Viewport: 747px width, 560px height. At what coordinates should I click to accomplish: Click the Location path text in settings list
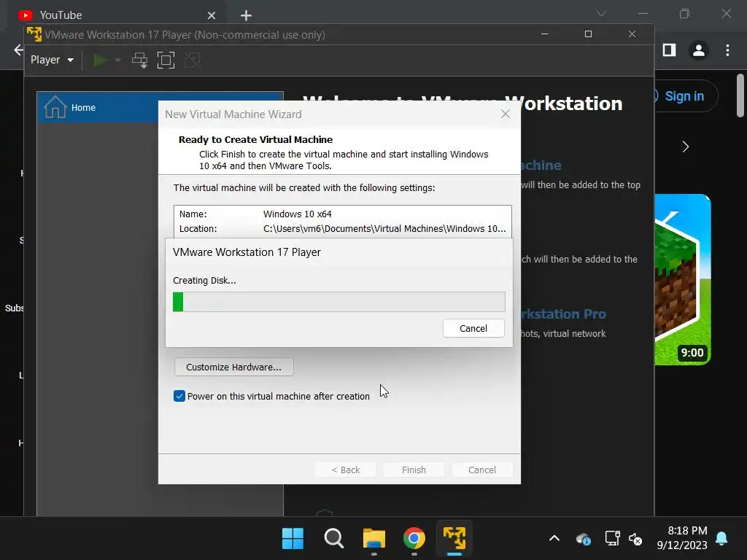coord(384,228)
